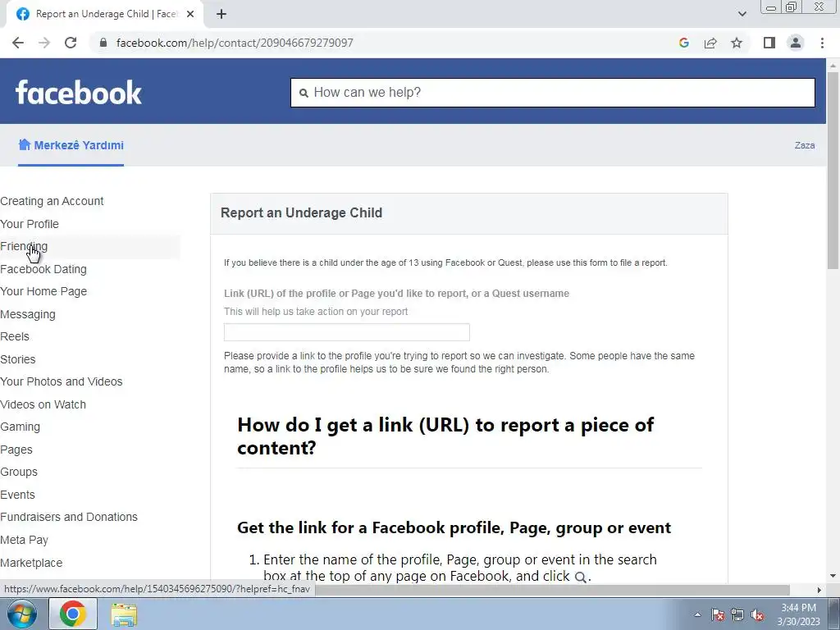The height and width of the screenshot is (630, 840).
Task: Click the browser back arrow
Action: tap(18, 43)
